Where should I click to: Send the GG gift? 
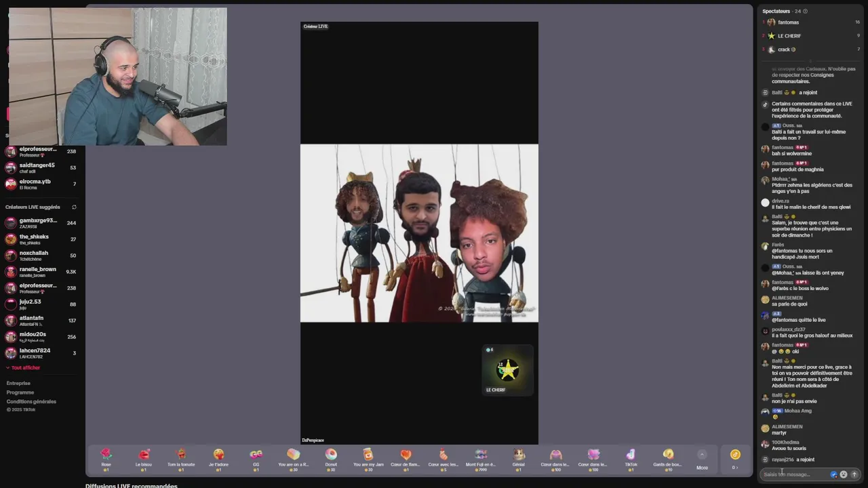click(256, 459)
